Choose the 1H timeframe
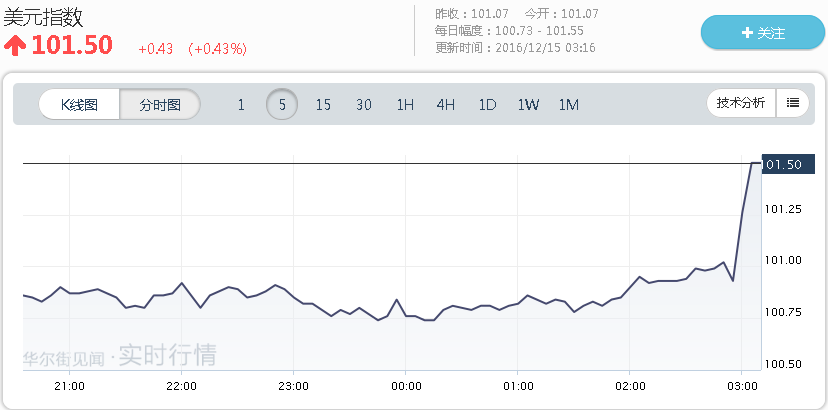828x410 pixels. (x=405, y=104)
